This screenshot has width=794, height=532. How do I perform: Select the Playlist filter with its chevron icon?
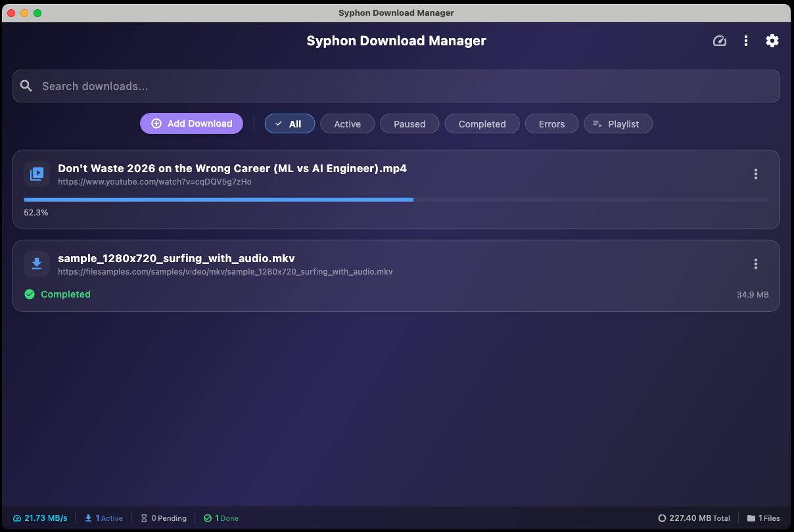(618, 123)
